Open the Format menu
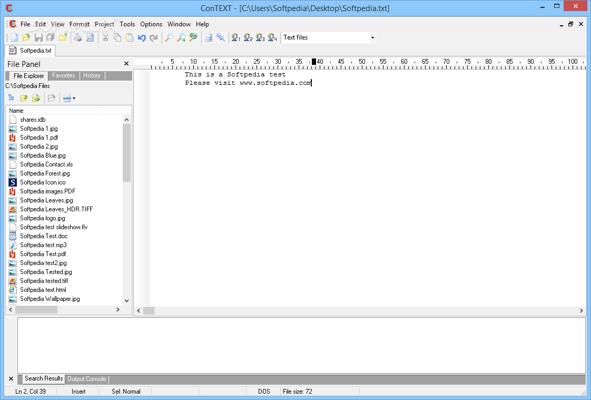The width and height of the screenshot is (591, 400). [x=79, y=24]
